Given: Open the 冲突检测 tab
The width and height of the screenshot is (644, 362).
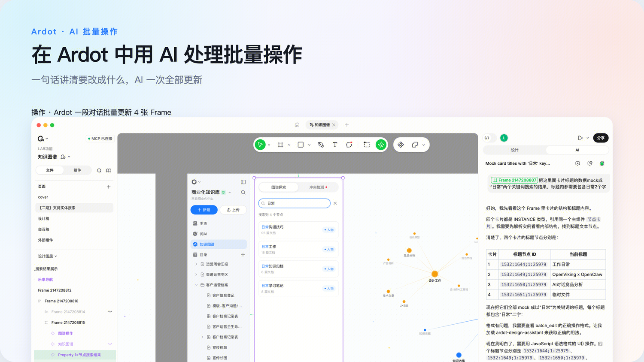Looking at the screenshot, I should [318, 187].
